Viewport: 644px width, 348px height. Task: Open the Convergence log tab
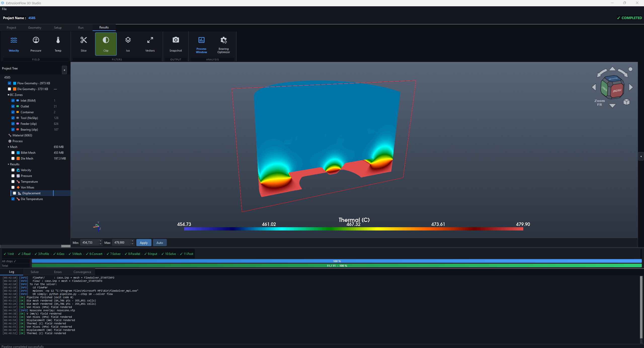[82, 272]
